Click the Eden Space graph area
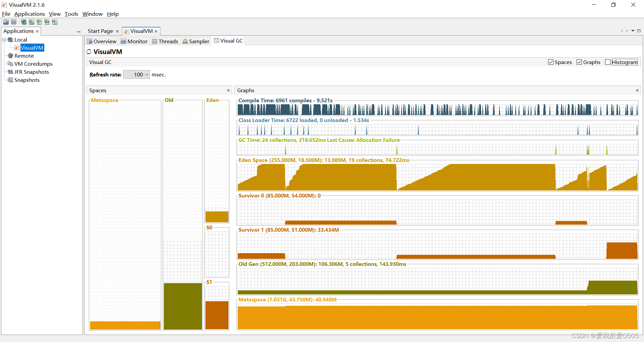 (x=438, y=177)
